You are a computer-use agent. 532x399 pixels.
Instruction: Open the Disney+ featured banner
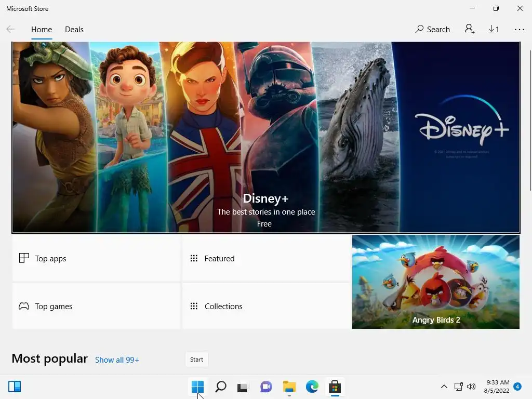click(x=265, y=137)
